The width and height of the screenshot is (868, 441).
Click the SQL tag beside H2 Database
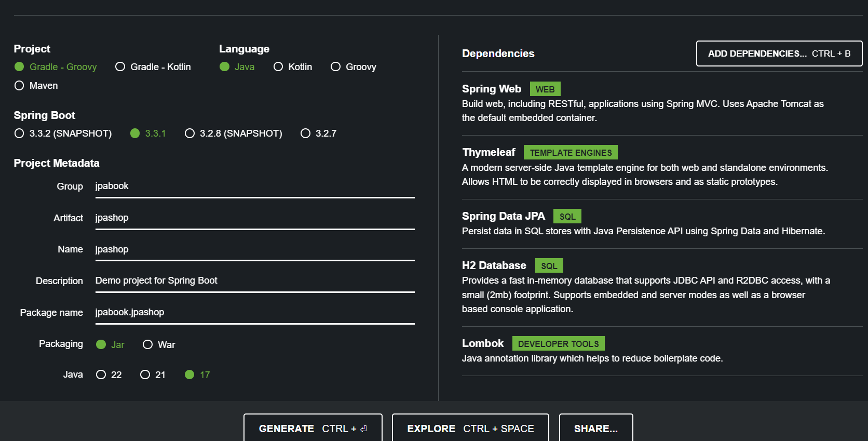pyautogui.click(x=549, y=265)
